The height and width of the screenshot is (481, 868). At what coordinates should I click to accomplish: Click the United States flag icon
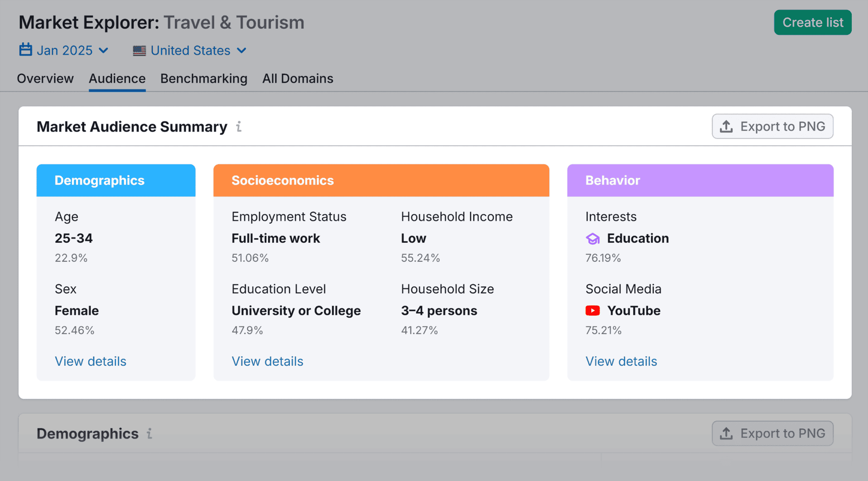[139, 51]
